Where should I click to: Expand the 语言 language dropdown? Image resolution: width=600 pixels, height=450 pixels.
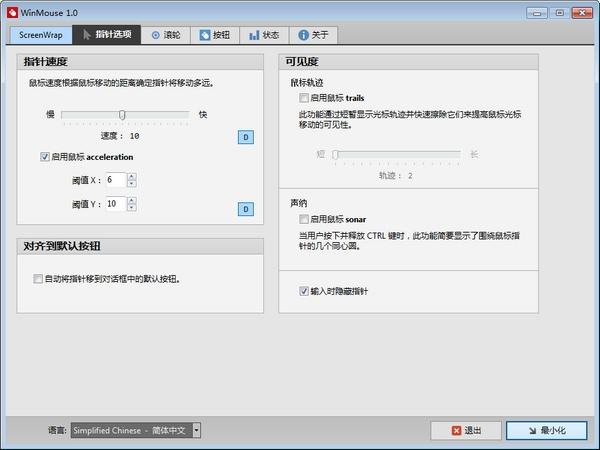point(196,430)
